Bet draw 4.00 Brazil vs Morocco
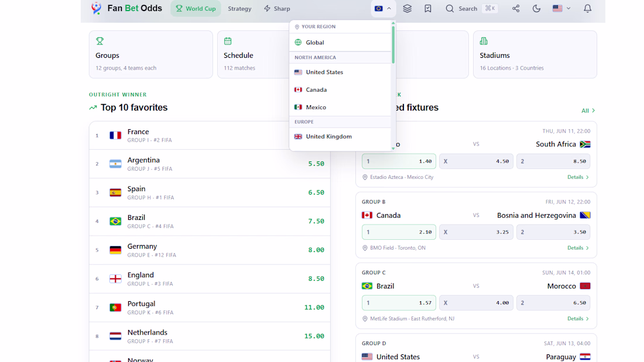Image resolution: width=644 pixels, height=362 pixels. pos(476,303)
